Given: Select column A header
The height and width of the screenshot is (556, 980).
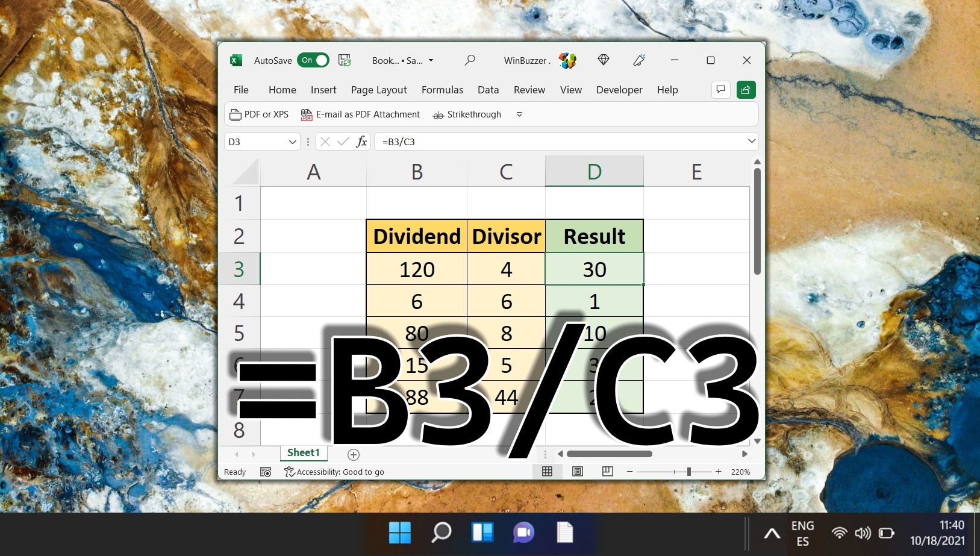Looking at the screenshot, I should [x=313, y=172].
